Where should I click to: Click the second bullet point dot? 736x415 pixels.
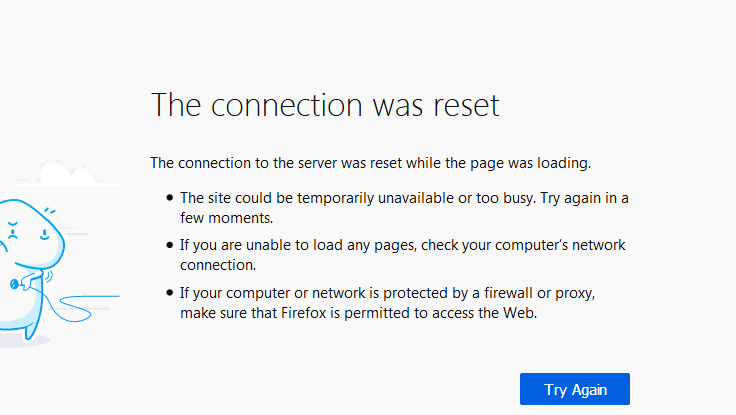pos(170,246)
